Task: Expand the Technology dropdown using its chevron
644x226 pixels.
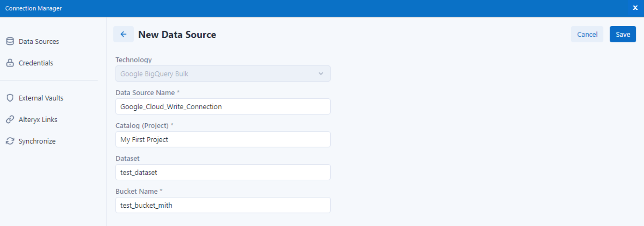Action: coord(321,74)
